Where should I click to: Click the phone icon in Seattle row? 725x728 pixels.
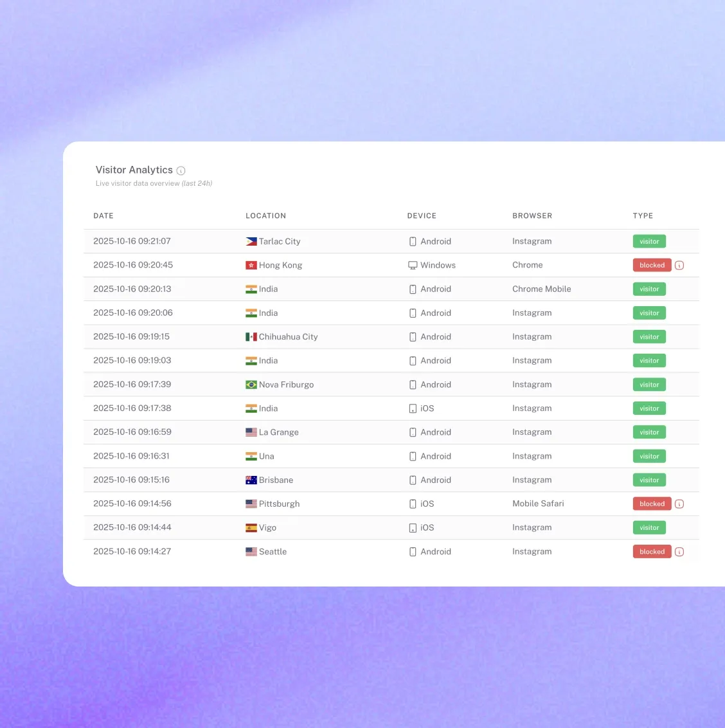[413, 552]
